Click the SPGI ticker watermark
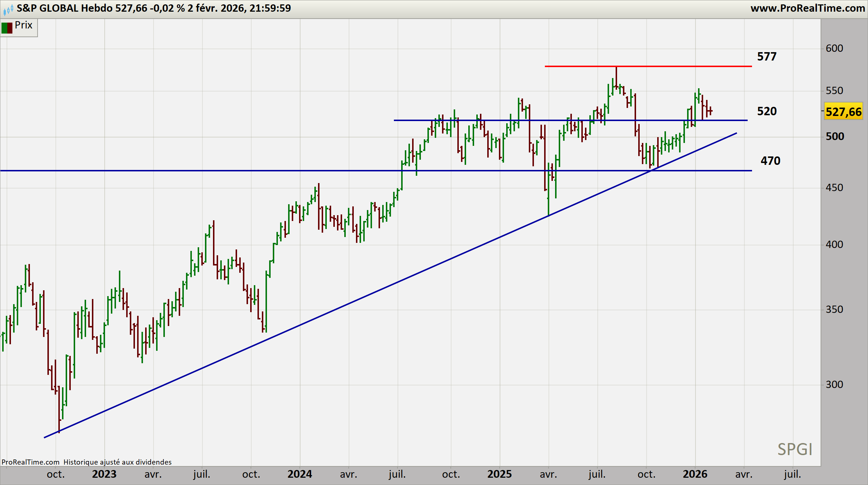The width and height of the screenshot is (868, 485). [795, 449]
